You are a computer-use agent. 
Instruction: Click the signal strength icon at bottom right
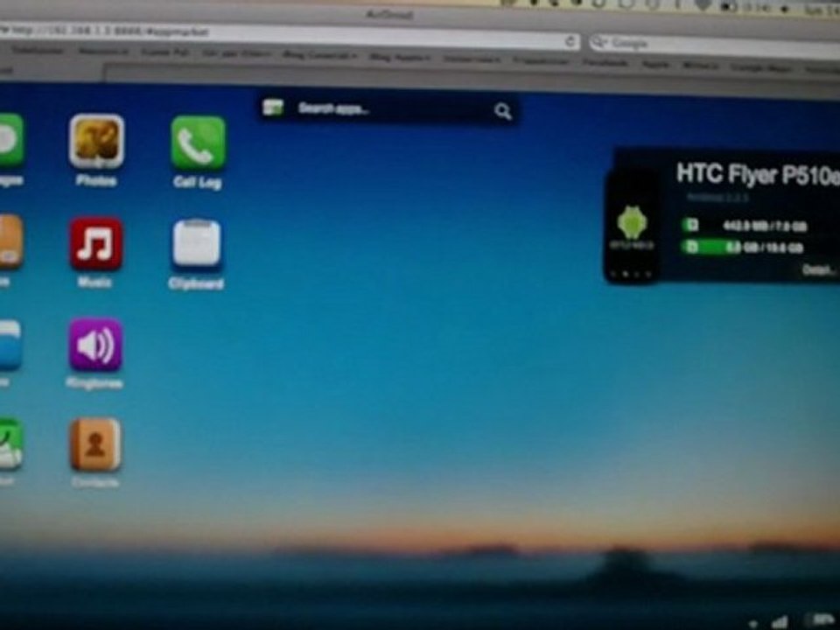tap(780, 622)
